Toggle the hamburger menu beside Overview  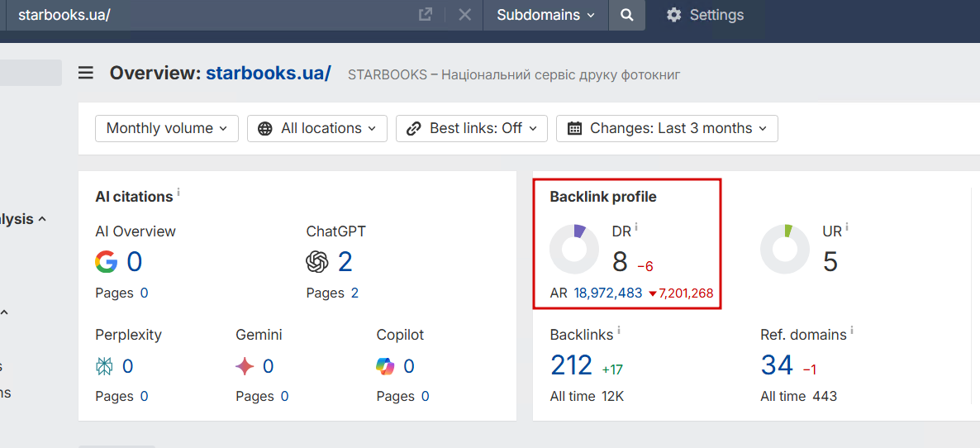pos(86,73)
